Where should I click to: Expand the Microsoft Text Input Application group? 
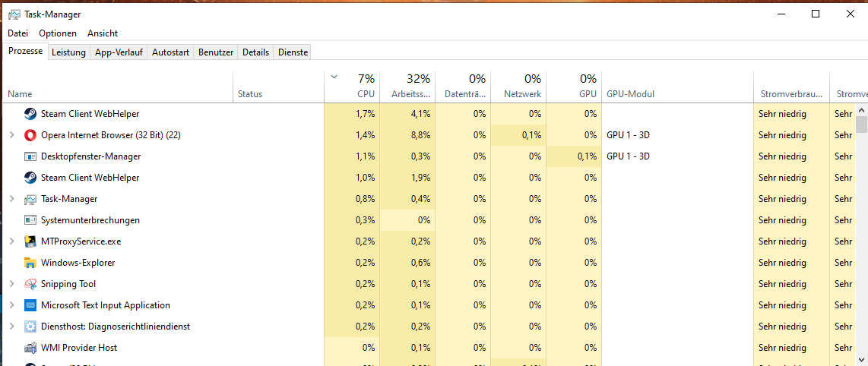point(12,305)
